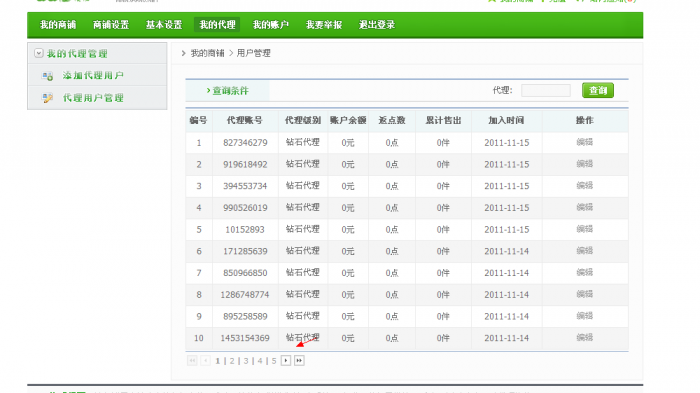700x393 pixels.
Task: Go to first page arrow
Action: coord(192,360)
